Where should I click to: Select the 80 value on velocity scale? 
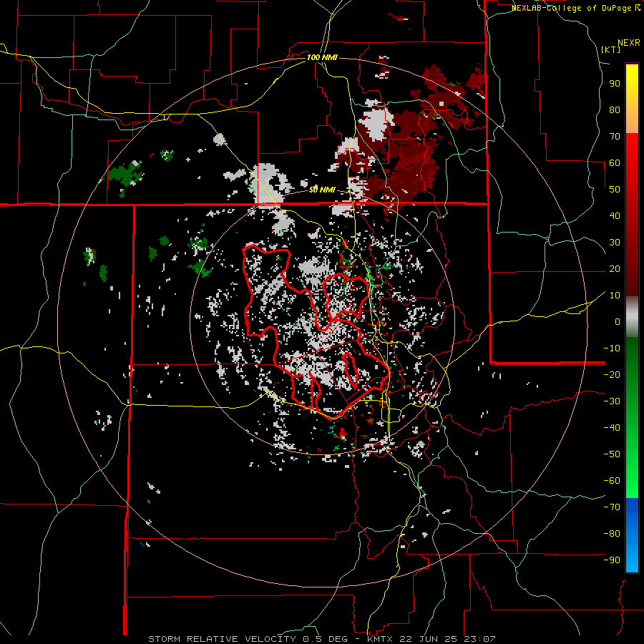click(615, 109)
